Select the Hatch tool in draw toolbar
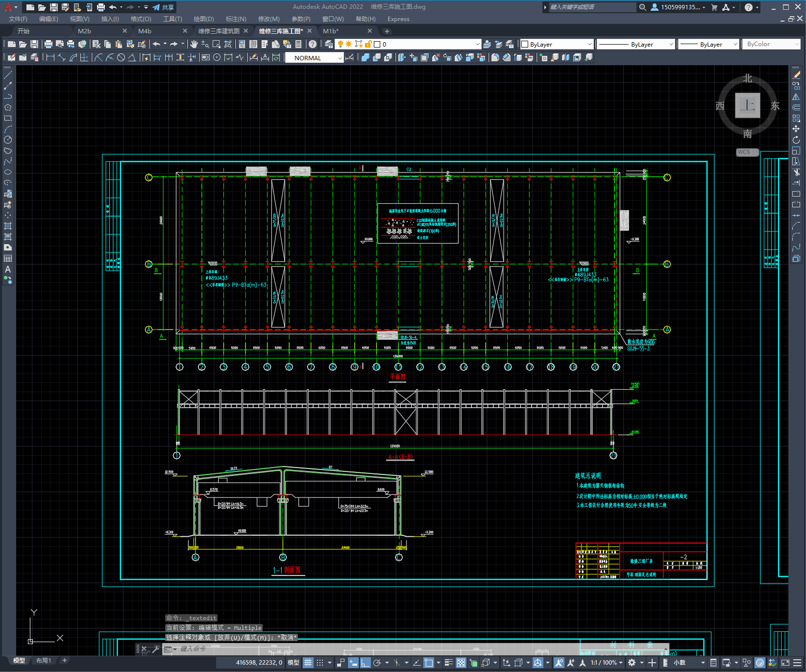Viewport: 806px width, 672px height. point(8,226)
